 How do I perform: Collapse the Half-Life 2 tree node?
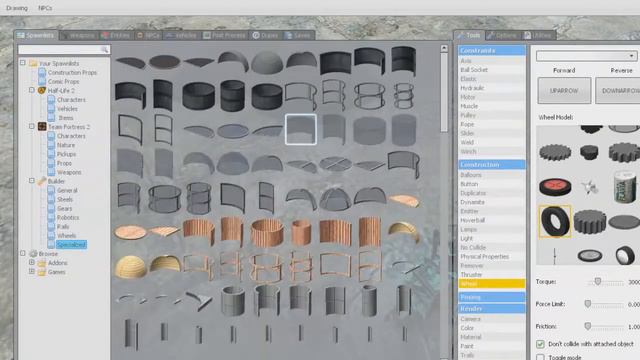[x=32, y=90]
